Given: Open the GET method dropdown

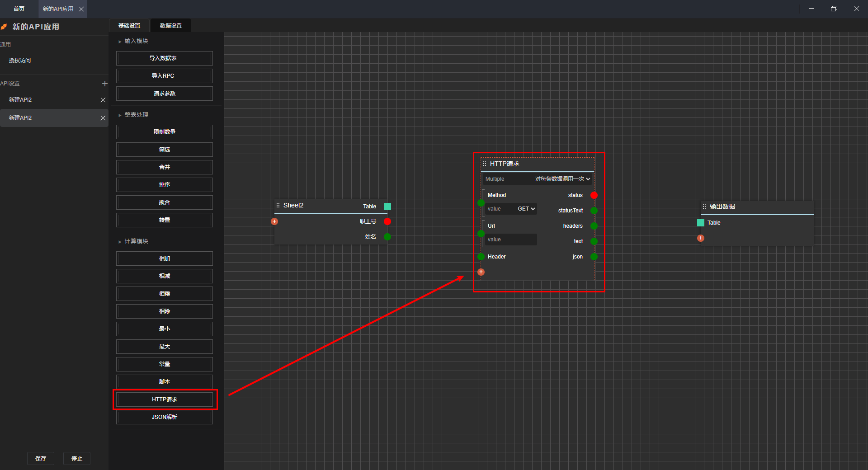Looking at the screenshot, I should tap(526, 209).
